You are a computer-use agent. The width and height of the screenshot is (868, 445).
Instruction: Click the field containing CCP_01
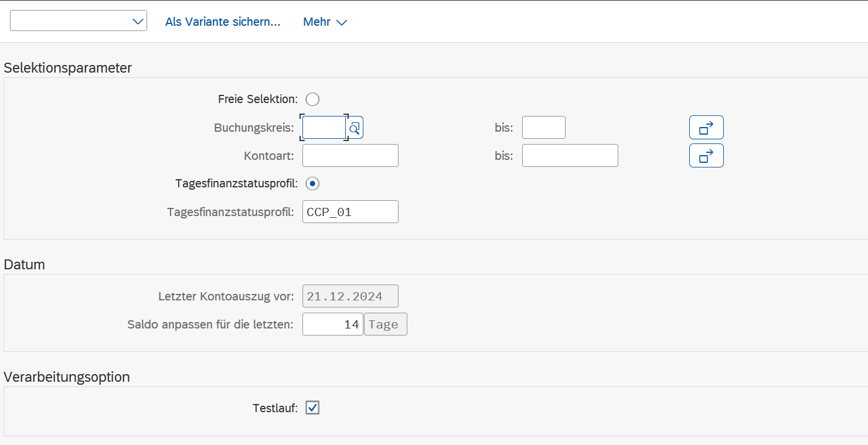tap(350, 212)
